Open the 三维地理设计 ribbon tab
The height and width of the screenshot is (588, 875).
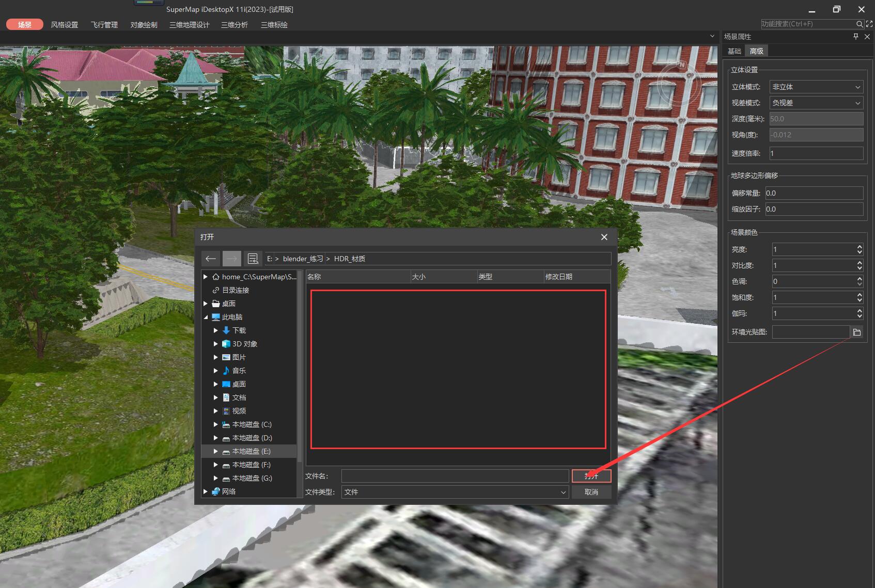pos(190,25)
